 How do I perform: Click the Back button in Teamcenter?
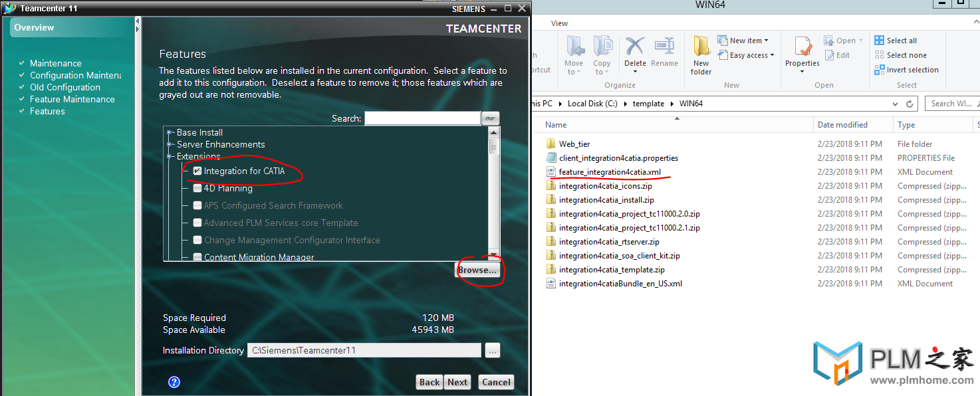[x=429, y=382]
